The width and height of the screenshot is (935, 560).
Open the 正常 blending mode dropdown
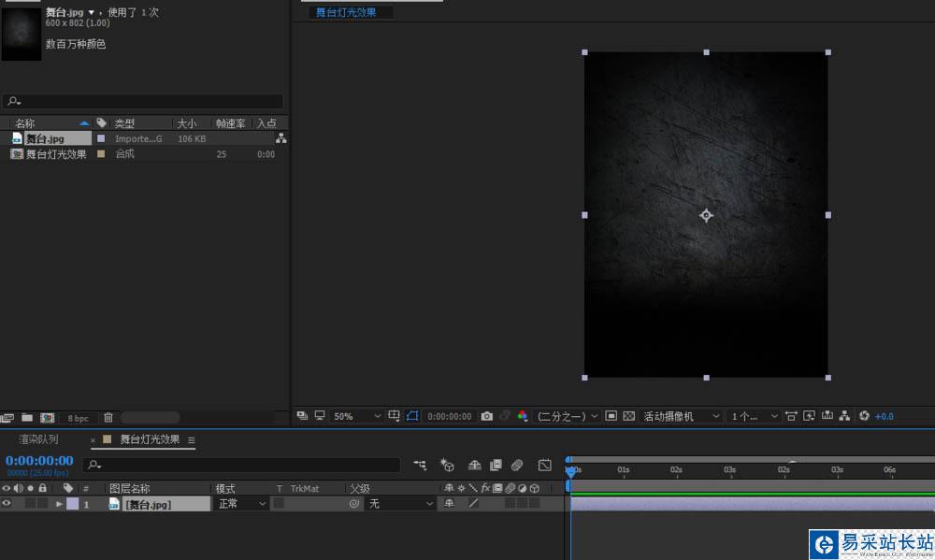(241, 504)
